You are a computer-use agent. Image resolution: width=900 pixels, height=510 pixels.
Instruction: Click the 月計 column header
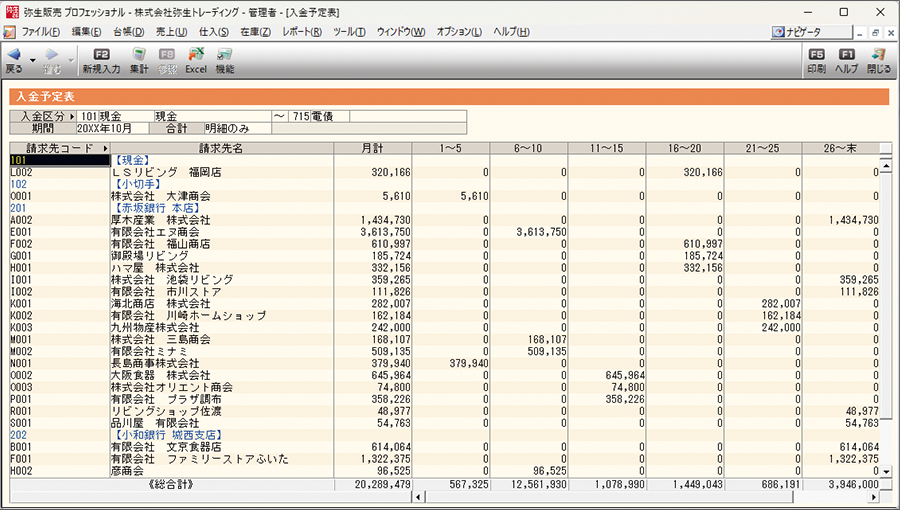coord(373,149)
